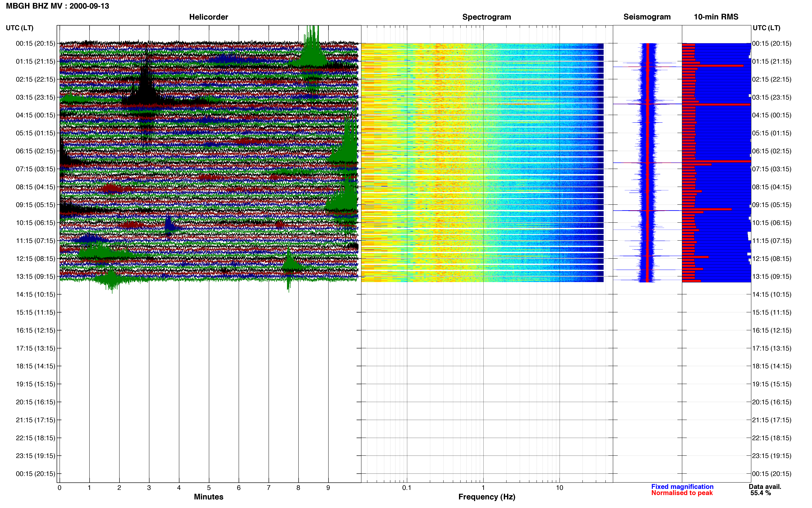This screenshot has width=812, height=508.
Task: Click the left '06:15 (02:15)' time label
Action: coord(36,151)
